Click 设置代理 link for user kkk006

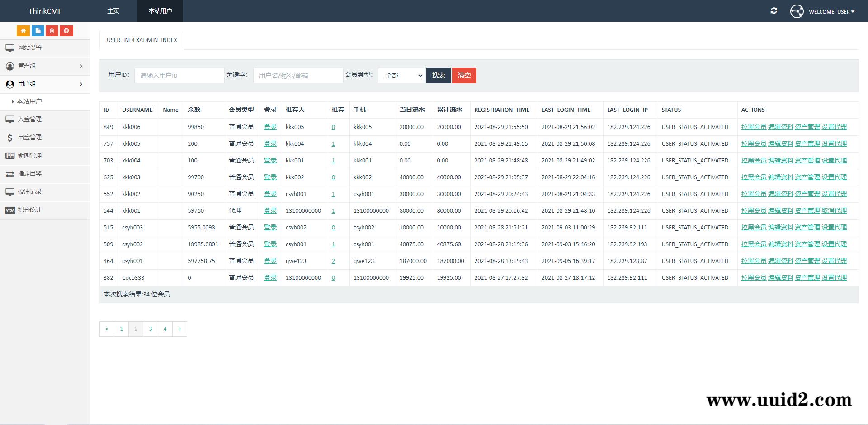click(x=834, y=127)
